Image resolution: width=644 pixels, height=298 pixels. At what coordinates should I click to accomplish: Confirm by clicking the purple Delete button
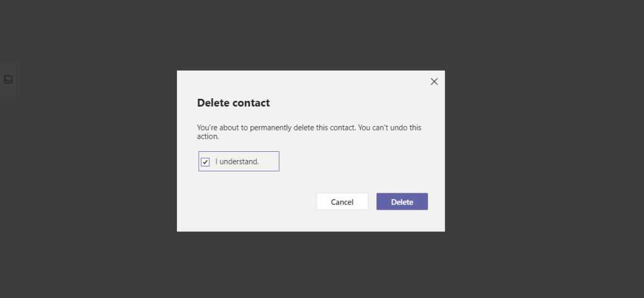402,202
